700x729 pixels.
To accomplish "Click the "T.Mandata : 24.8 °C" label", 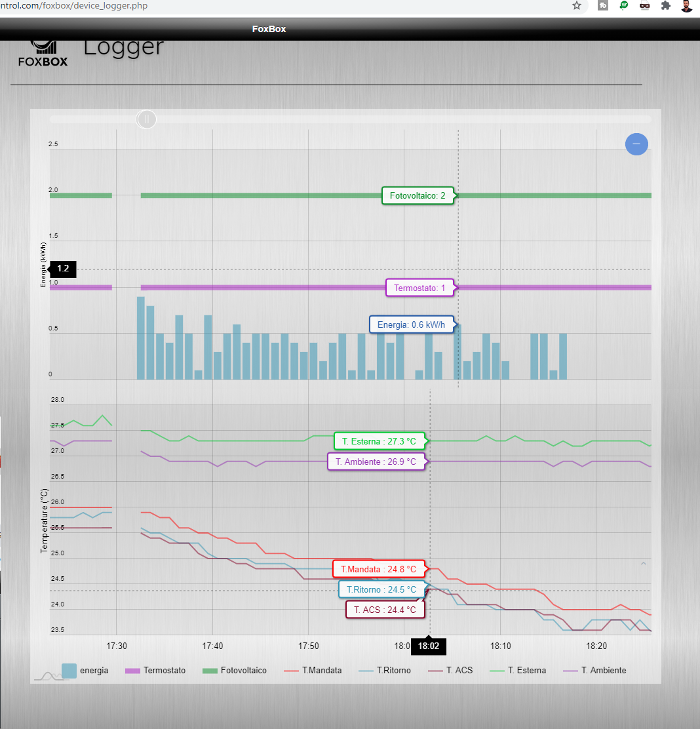I will click(x=379, y=568).
